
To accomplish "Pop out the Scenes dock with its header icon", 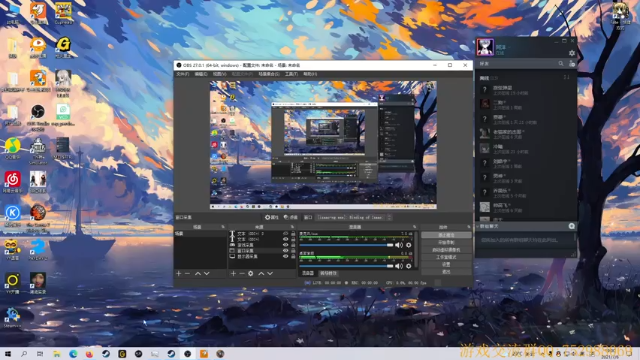I will [223, 227].
